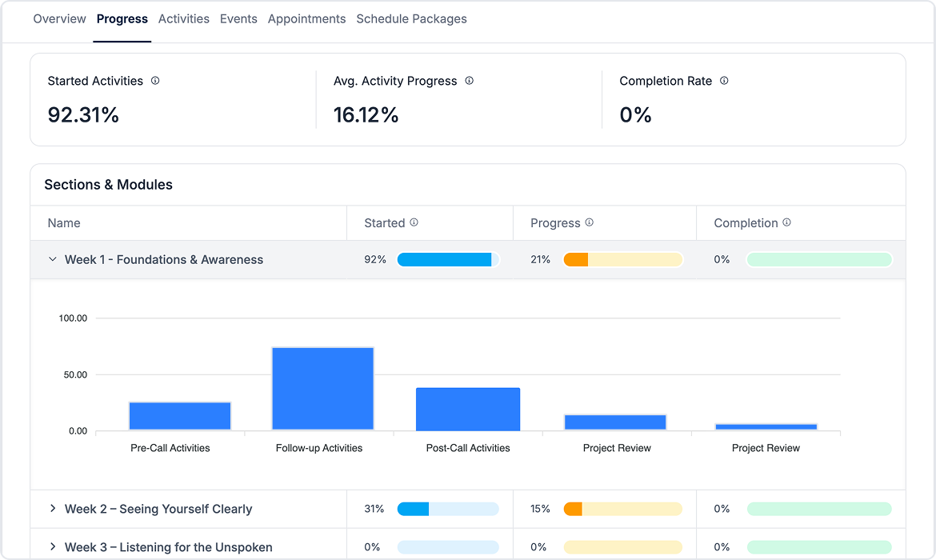This screenshot has height=560, width=936.
Task: Open the Completion Rate info tooltip
Action: click(x=724, y=81)
